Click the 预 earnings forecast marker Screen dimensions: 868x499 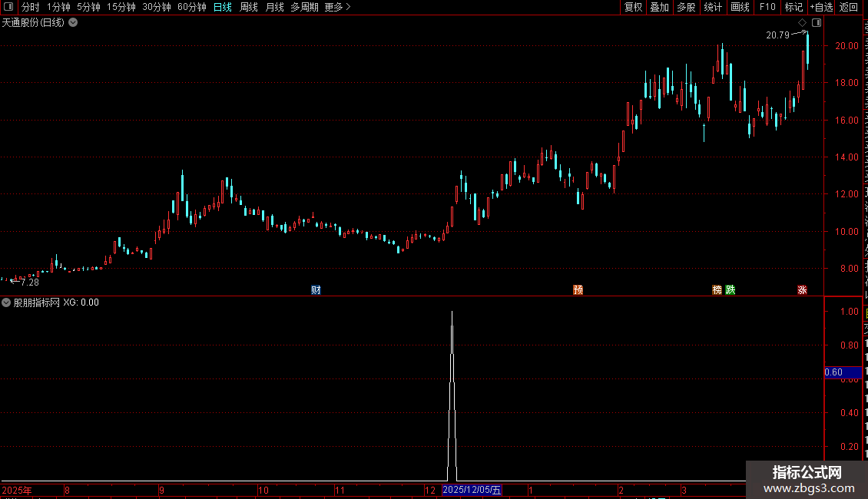coord(578,290)
